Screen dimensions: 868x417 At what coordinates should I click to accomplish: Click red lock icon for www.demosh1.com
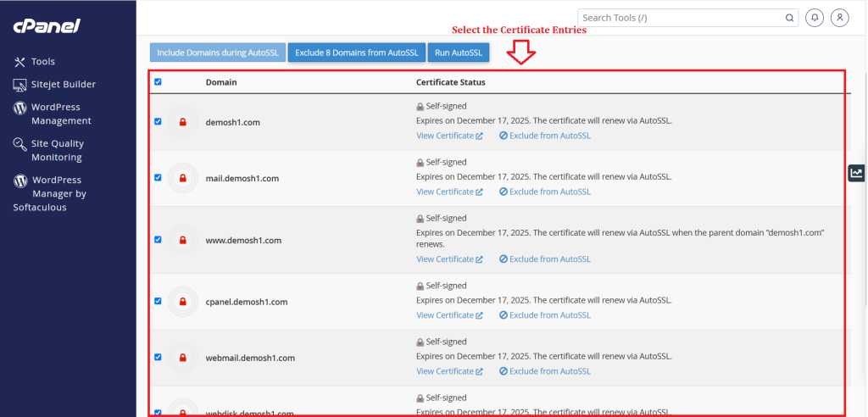pyautogui.click(x=183, y=241)
